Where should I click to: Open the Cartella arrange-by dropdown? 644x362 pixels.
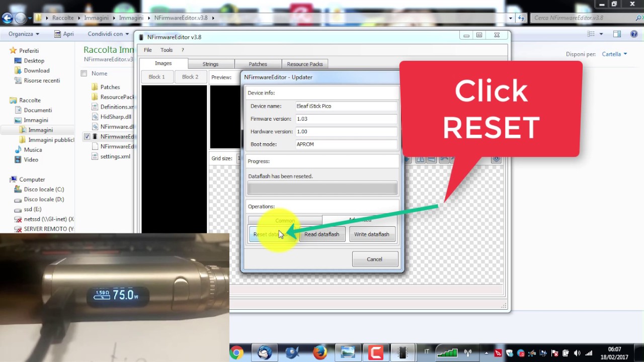[x=614, y=54]
